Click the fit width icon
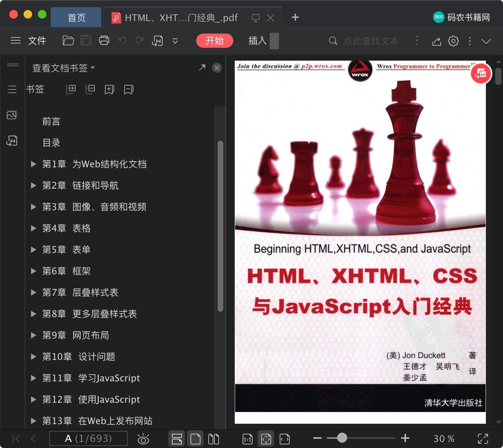The width and height of the screenshot is (503, 448). [x=285, y=439]
